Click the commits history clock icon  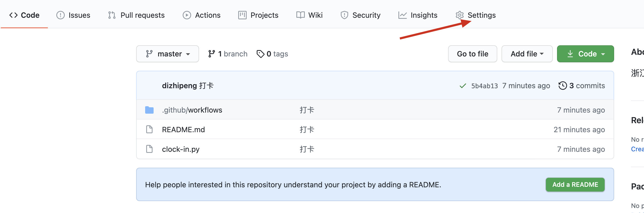click(562, 86)
